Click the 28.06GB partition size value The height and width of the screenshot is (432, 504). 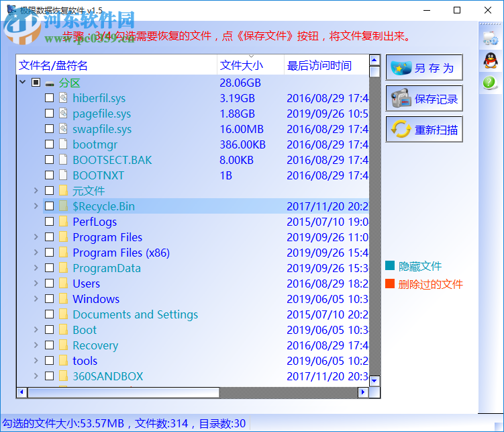pyautogui.click(x=240, y=83)
